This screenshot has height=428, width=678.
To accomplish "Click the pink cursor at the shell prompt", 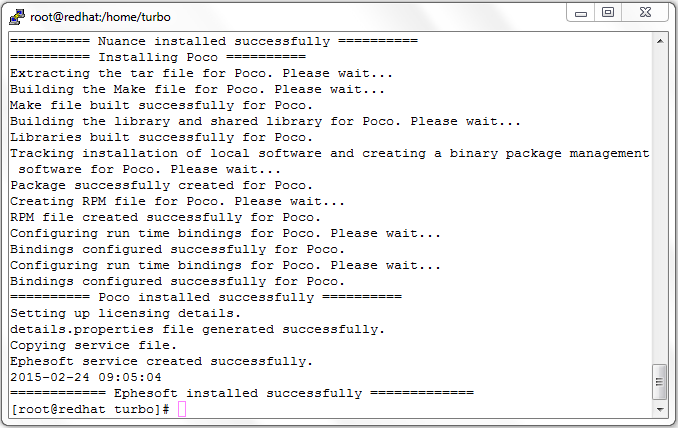I will click(182, 409).
